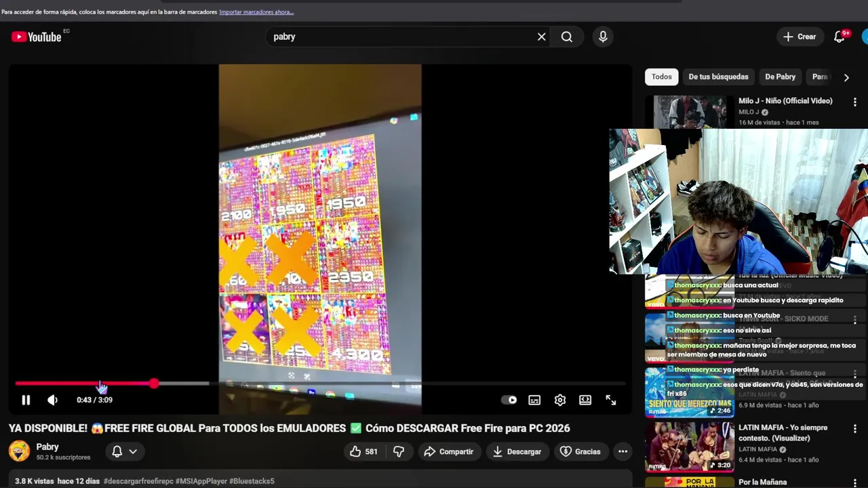Switch to theater mode
This screenshot has height=488, width=868.
(x=585, y=400)
